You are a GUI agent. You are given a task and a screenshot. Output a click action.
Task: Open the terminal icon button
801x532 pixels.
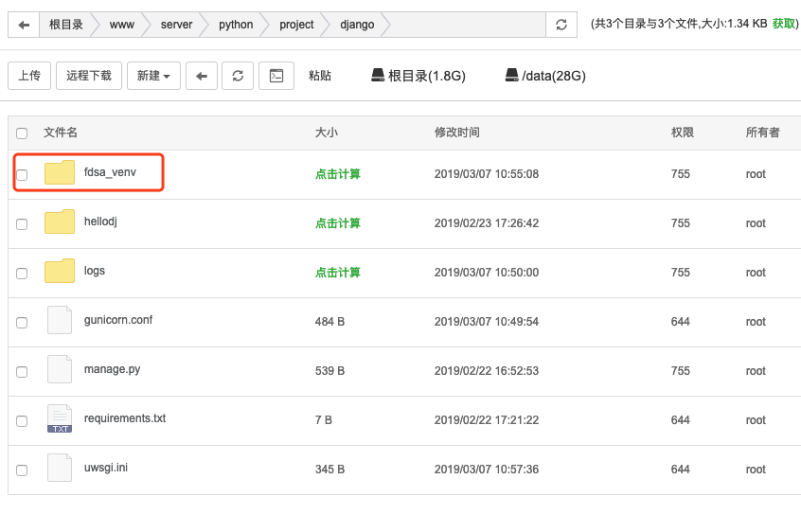coord(276,76)
